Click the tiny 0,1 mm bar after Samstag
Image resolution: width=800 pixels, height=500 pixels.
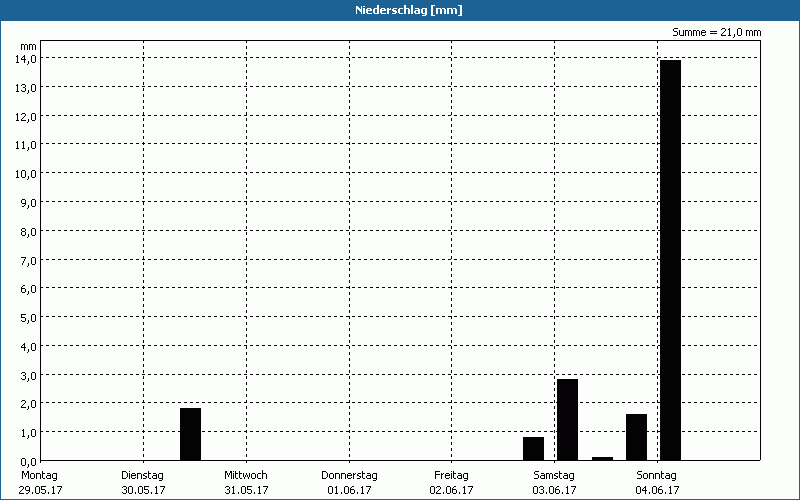(x=602, y=459)
